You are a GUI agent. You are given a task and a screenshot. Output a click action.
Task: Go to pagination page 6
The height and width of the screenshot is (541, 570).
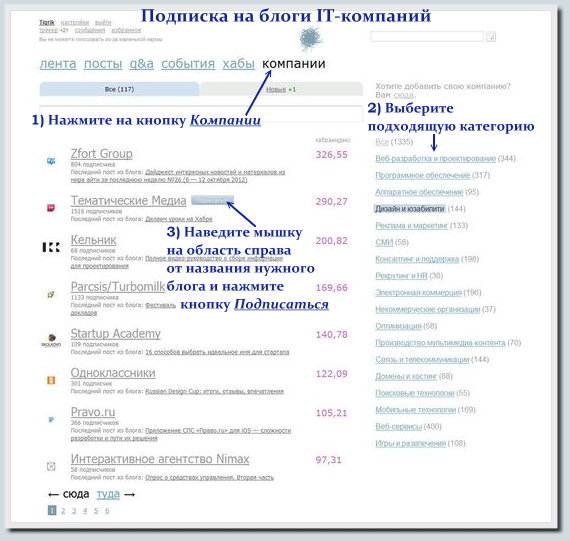coord(107,511)
